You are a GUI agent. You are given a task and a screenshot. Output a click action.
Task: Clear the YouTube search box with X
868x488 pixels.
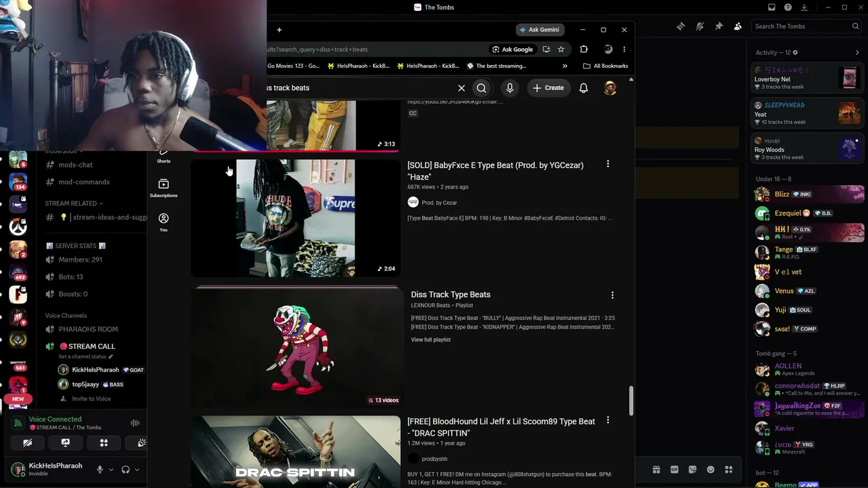click(461, 88)
